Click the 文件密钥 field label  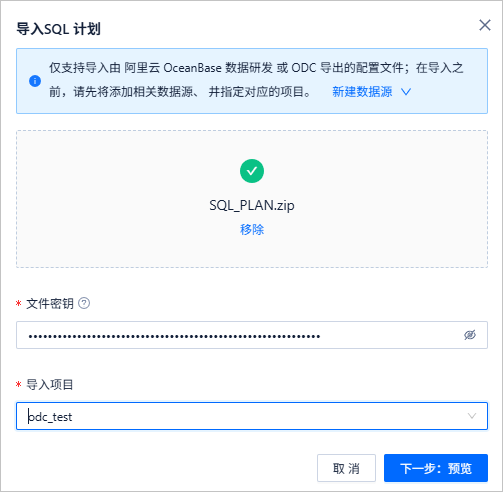pos(50,304)
